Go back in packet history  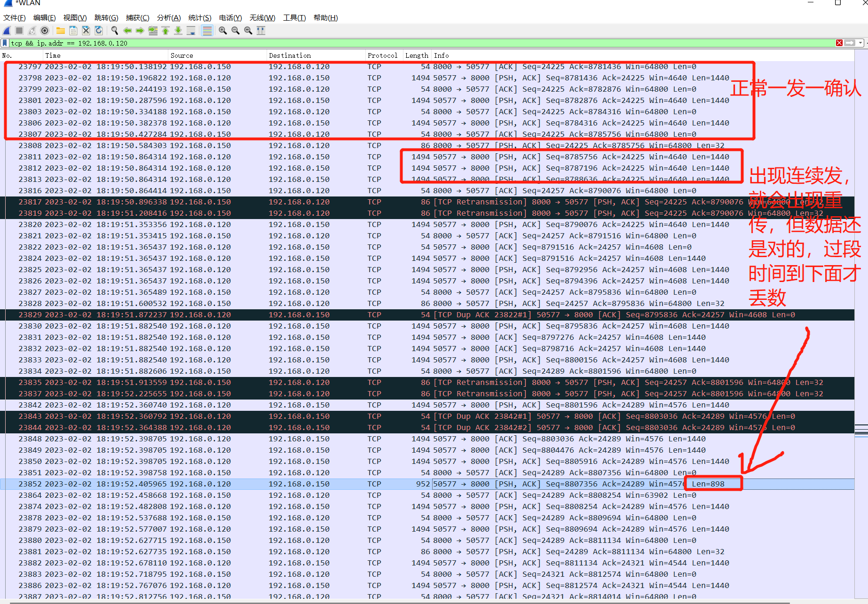point(127,31)
